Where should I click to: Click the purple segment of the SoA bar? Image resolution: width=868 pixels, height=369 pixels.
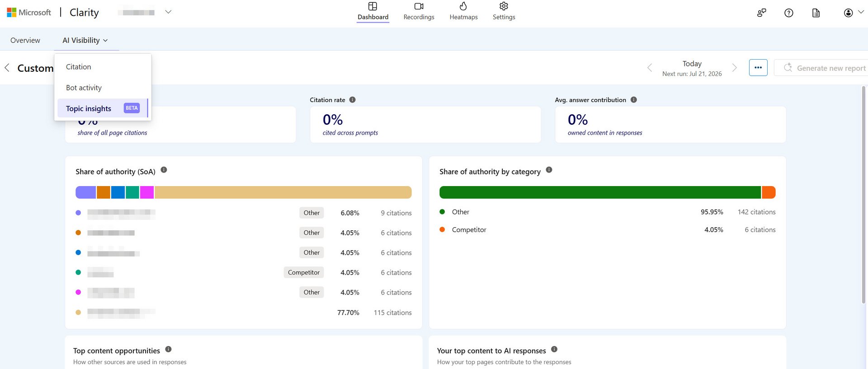pos(85,192)
